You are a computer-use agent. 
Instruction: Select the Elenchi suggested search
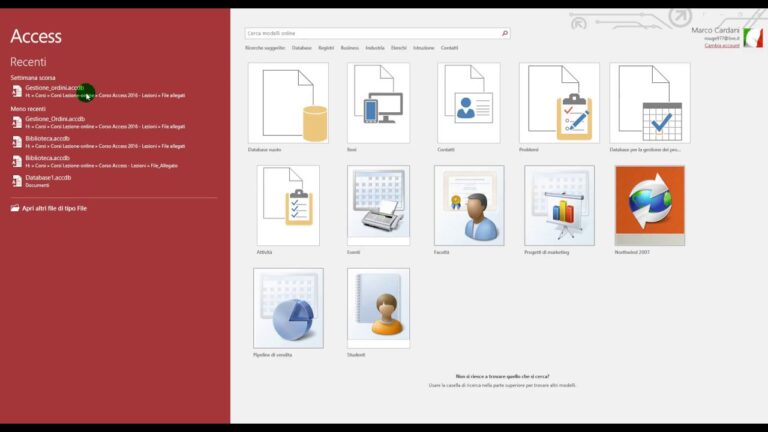coord(399,48)
